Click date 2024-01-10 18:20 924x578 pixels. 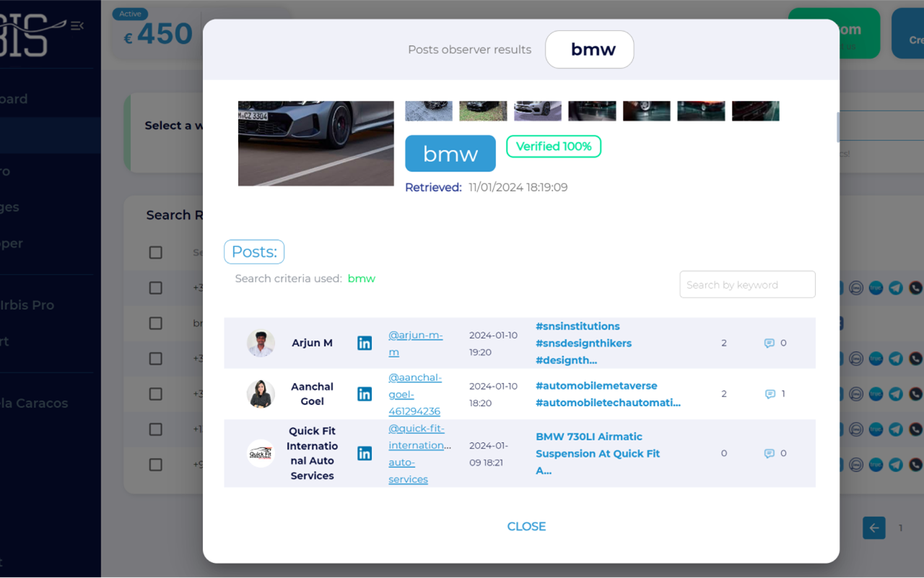tap(493, 394)
